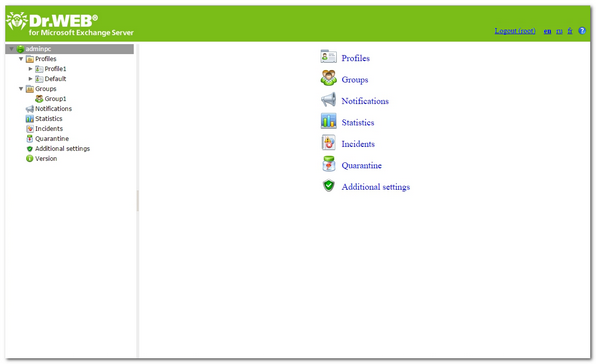Collapse the Profiles tree node arrow

click(21, 59)
